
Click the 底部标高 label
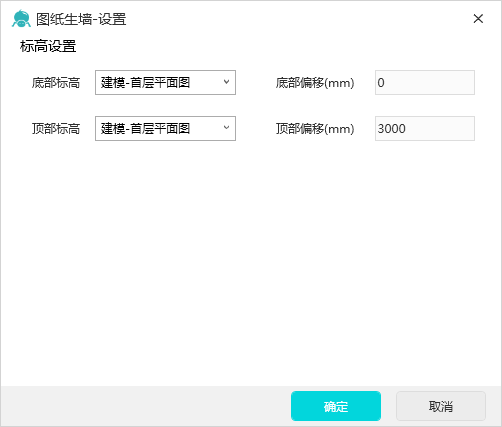(56, 83)
